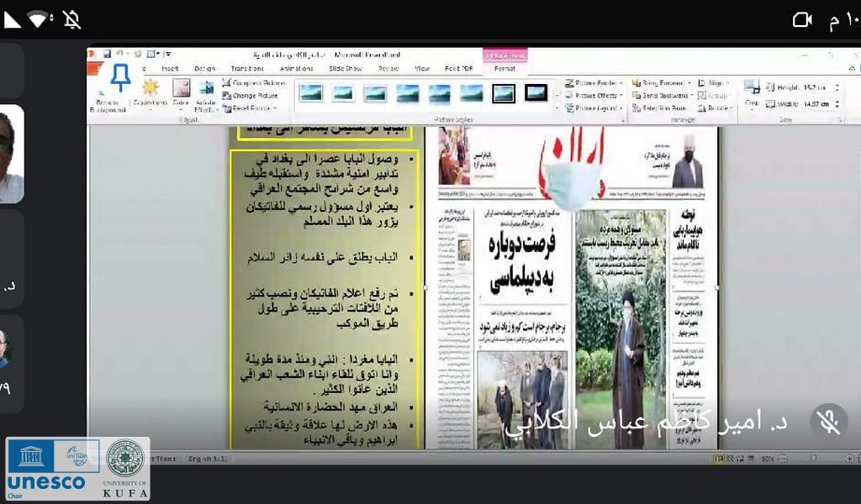Viewport: 861px width, 504px height.
Task: Toggle the muted notification bell icon
Action: [72, 19]
